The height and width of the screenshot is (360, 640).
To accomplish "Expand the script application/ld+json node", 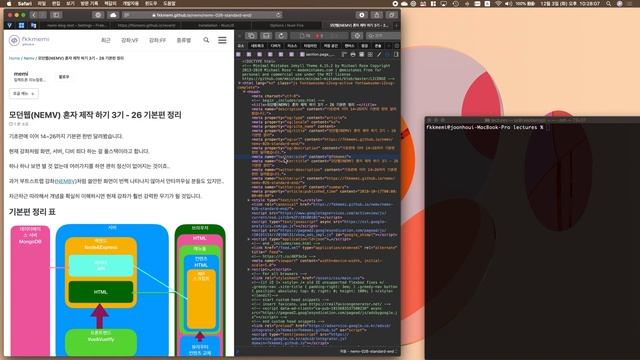I will 249,239.
